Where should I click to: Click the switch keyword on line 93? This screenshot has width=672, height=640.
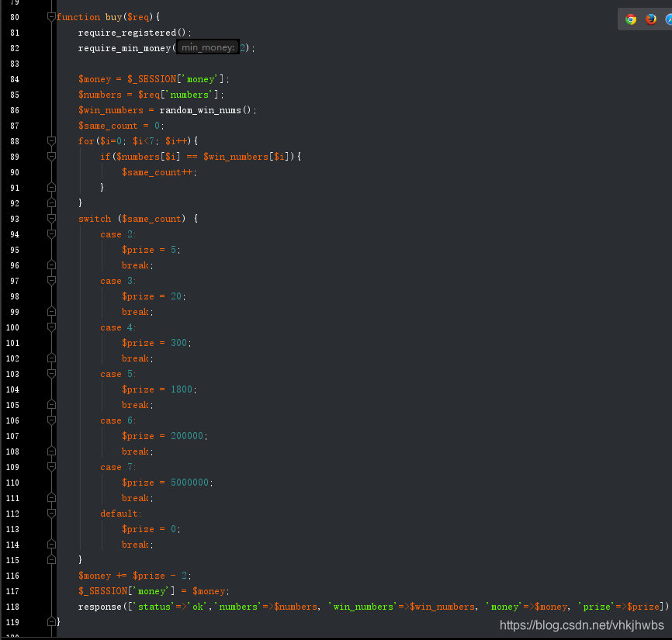(x=95, y=219)
